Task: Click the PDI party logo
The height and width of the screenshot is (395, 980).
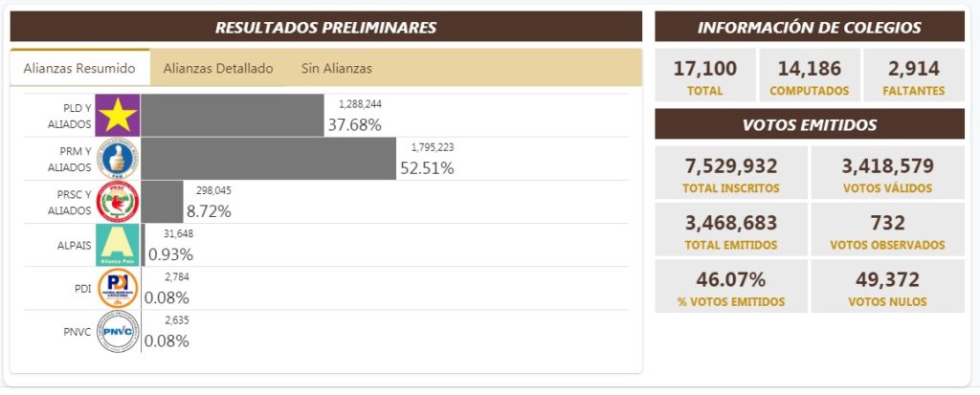Action: pyautogui.click(x=118, y=288)
